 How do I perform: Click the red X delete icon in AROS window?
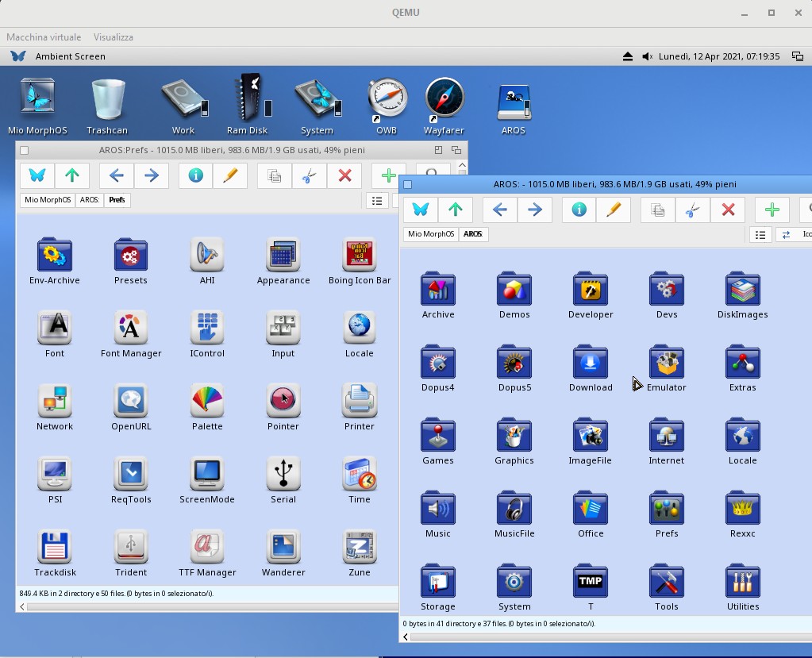click(728, 210)
